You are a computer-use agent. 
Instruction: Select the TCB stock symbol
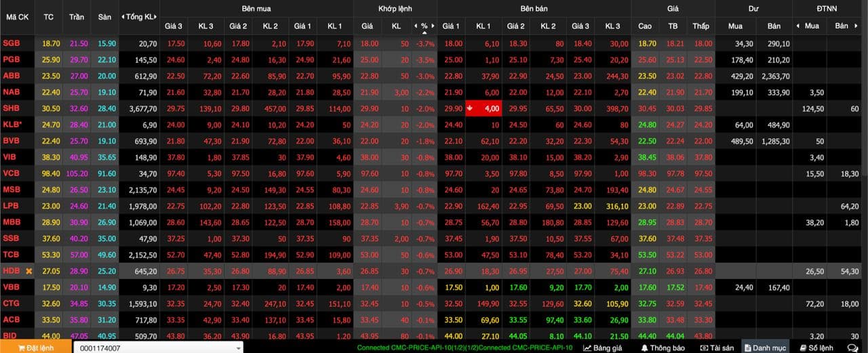[12, 255]
